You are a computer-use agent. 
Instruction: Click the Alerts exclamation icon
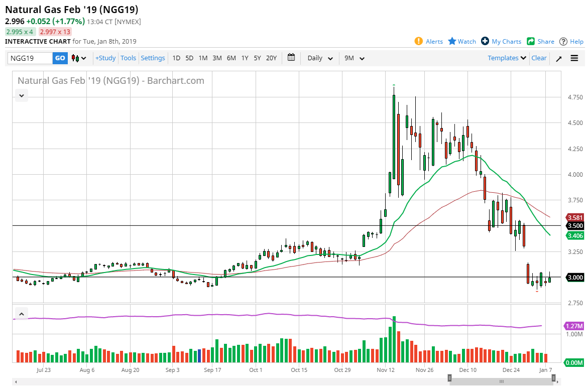419,41
